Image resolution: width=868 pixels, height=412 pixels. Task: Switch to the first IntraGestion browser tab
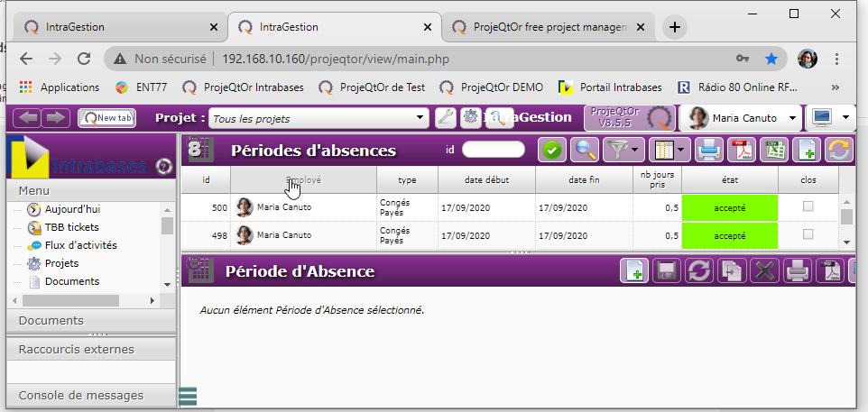[x=119, y=27]
